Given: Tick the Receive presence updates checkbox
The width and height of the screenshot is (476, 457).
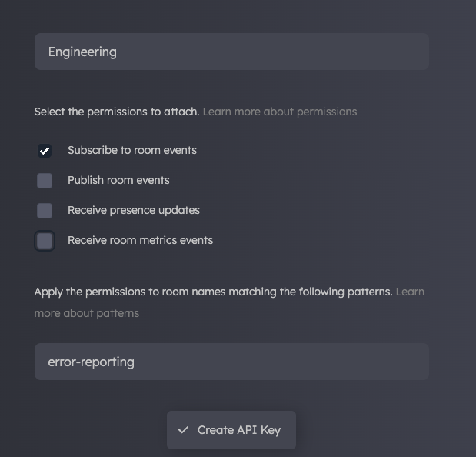Looking at the screenshot, I should [45, 211].
